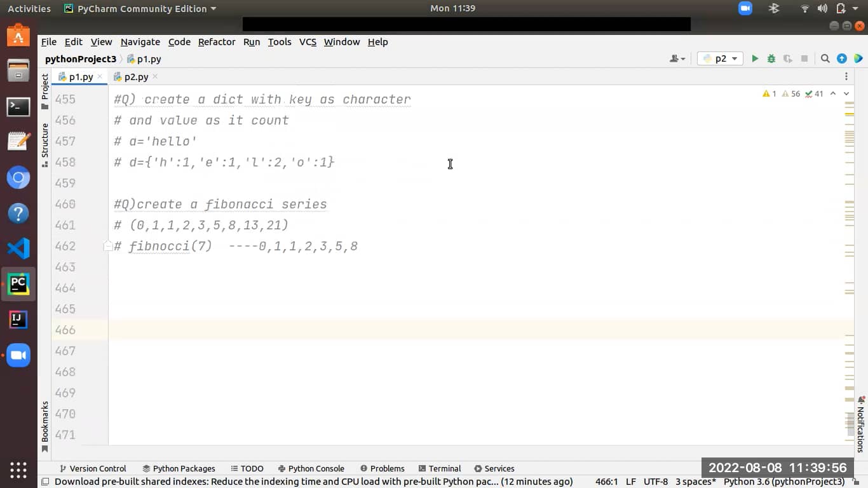Open the Services tool window
Viewport: 868px width, 488px height.
494,468
